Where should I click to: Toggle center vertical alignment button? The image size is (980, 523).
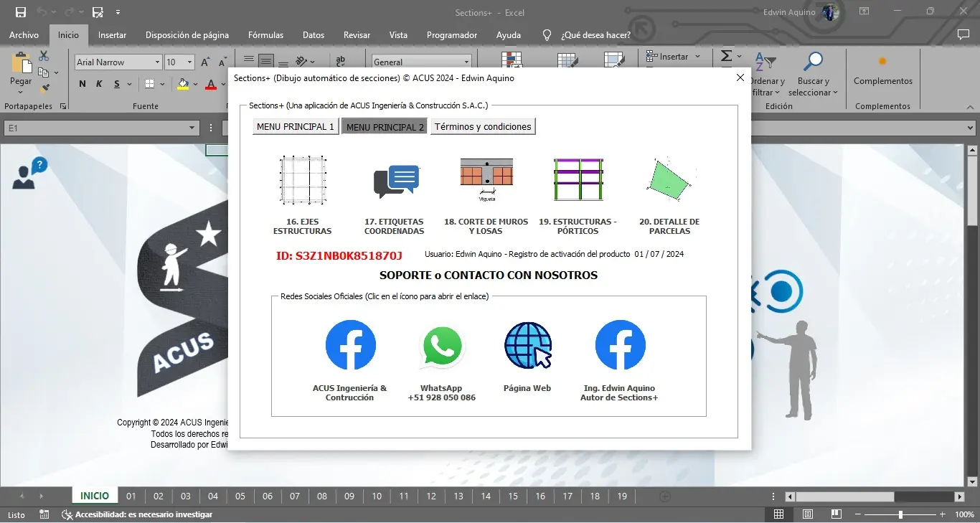pyautogui.click(x=265, y=60)
